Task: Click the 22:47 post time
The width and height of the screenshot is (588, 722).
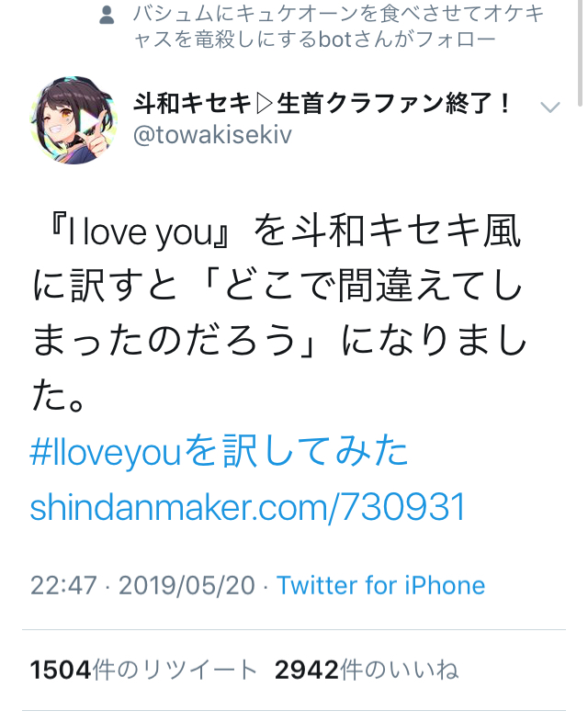Action: (x=63, y=585)
